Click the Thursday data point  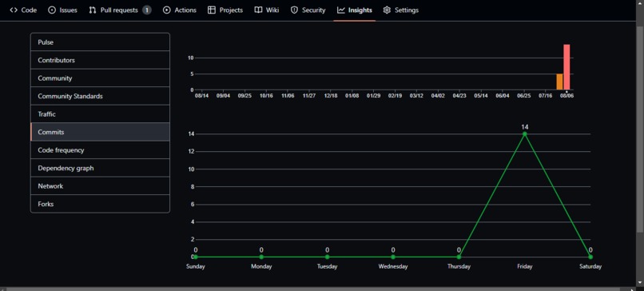point(459,257)
